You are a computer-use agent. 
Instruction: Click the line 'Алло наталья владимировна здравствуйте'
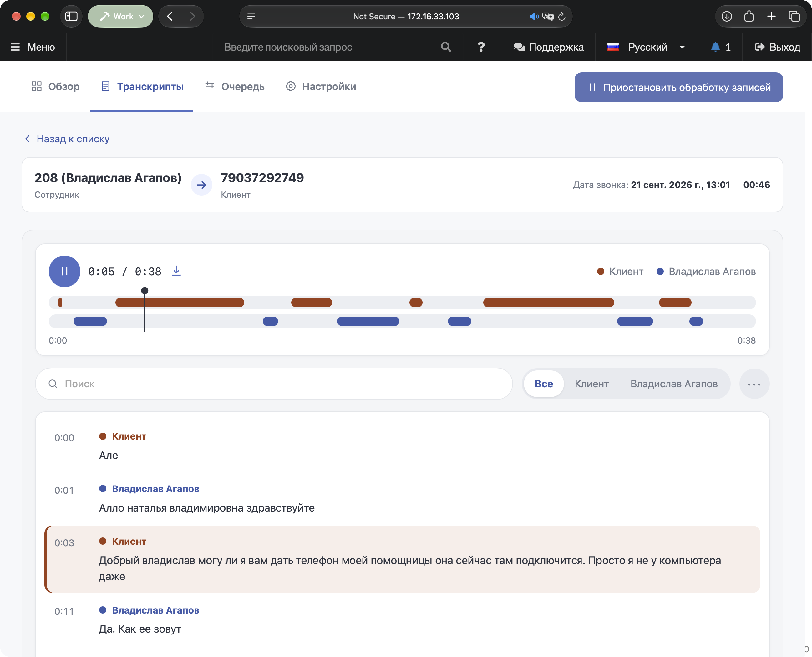206,508
